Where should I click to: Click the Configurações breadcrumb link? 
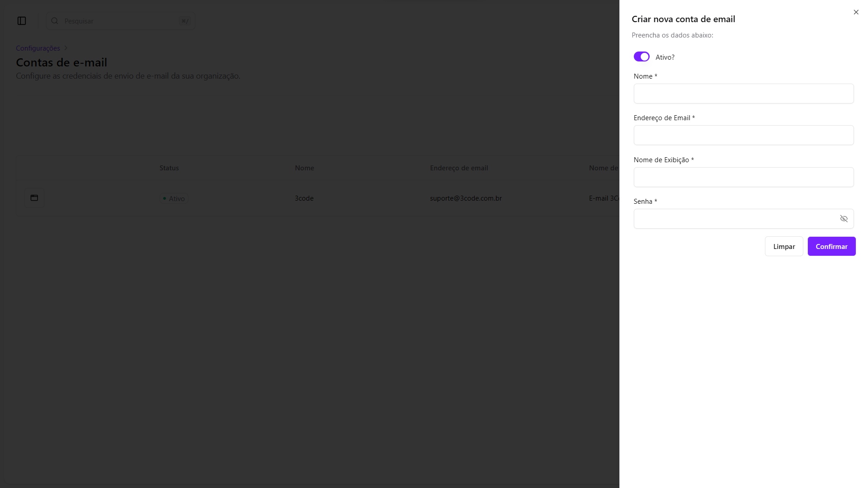[x=38, y=48]
